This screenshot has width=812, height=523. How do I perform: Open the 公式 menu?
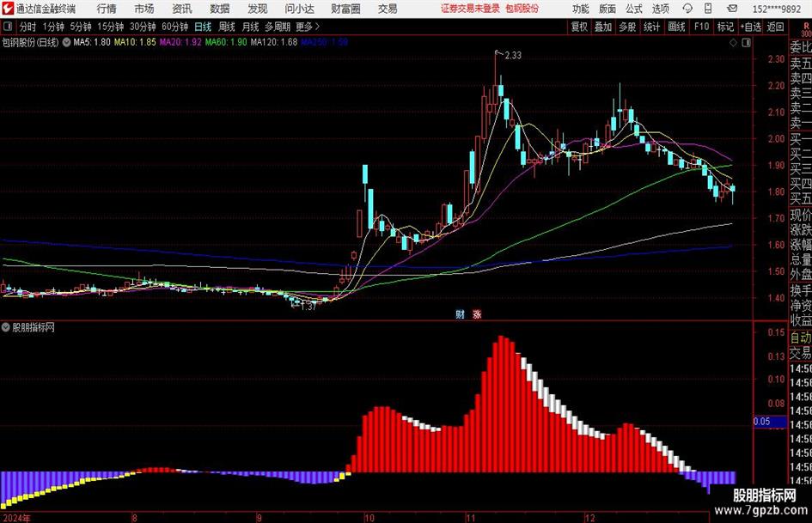[634, 9]
